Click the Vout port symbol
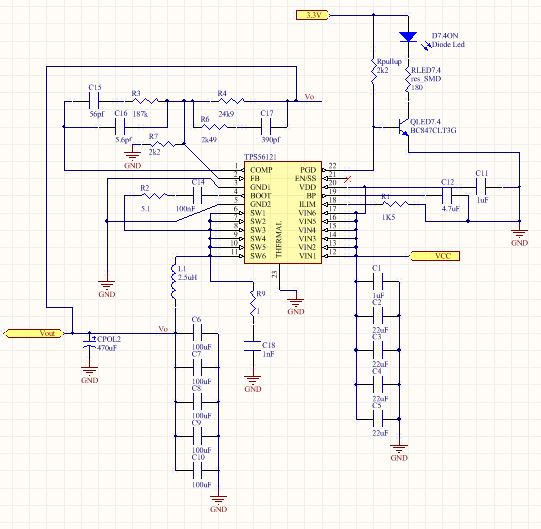This screenshot has width=541, height=529. [x=34, y=333]
